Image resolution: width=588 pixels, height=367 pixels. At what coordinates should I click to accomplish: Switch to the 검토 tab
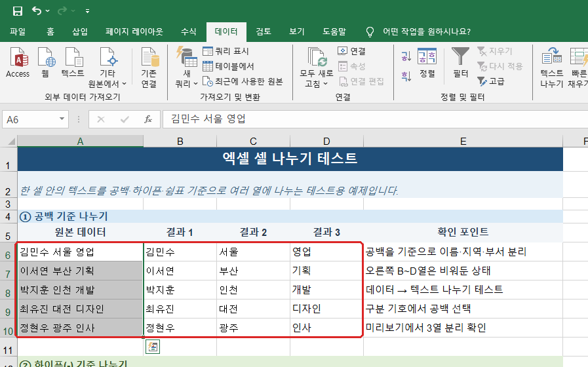[x=264, y=31]
